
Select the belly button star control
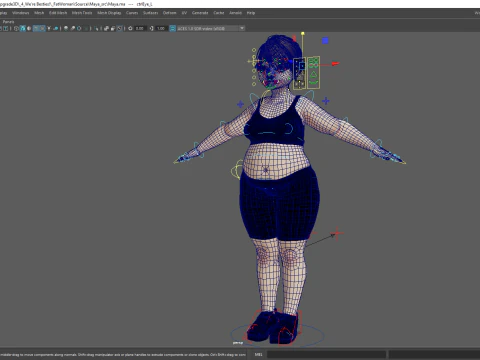click(266, 170)
